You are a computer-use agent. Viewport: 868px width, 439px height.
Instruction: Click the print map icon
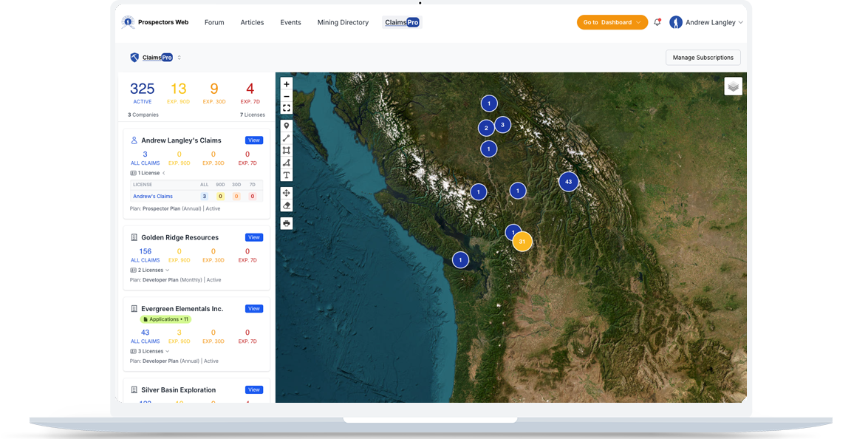coord(287,222)
